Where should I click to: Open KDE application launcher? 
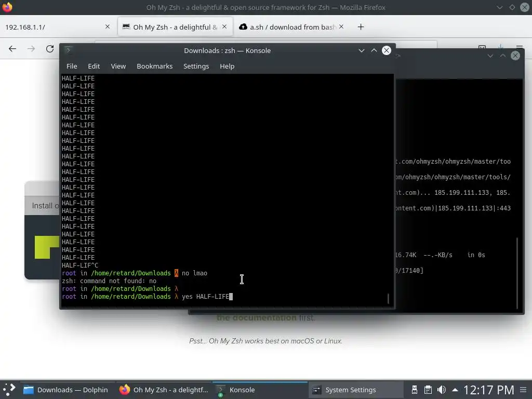9,390
